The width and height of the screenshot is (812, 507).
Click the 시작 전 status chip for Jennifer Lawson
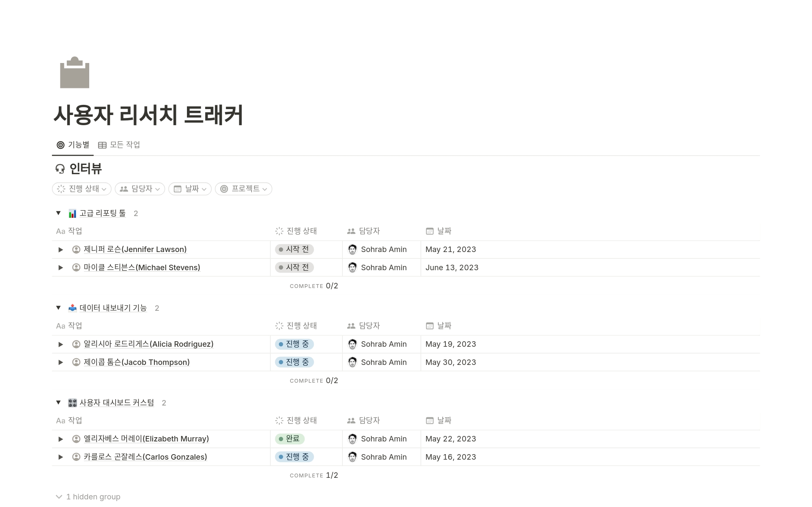pyautogui.click(x=294, y=249)
